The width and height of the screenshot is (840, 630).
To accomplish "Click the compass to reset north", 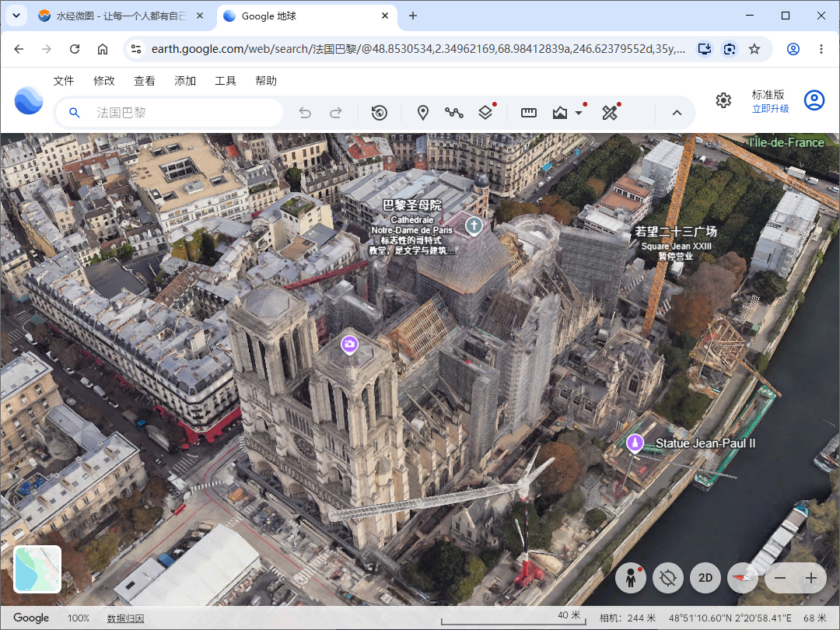I will [x=743, y=578].
